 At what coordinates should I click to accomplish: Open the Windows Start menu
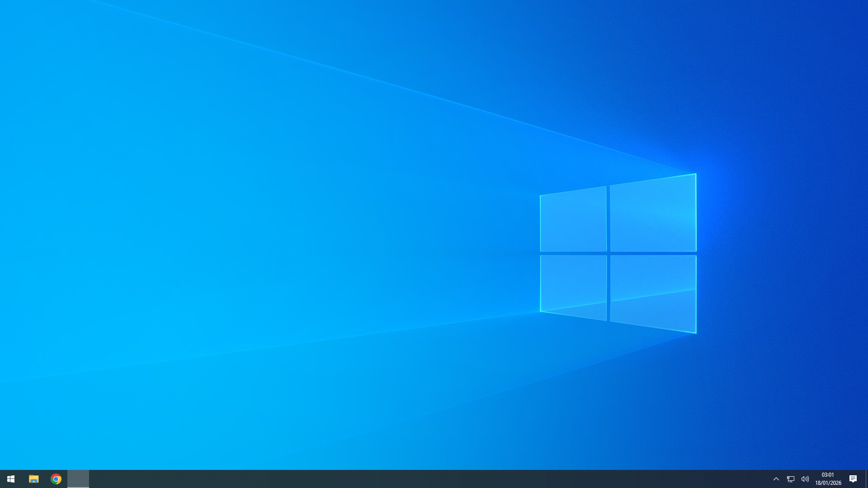[11, 479]
